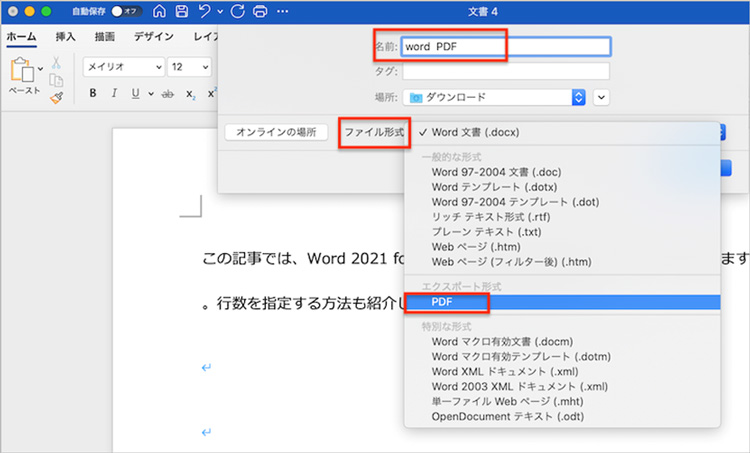Switch to the 挿入 ribbon tab
The width and height of the screenshot is (750, 453).
click(x=65, y=37)
